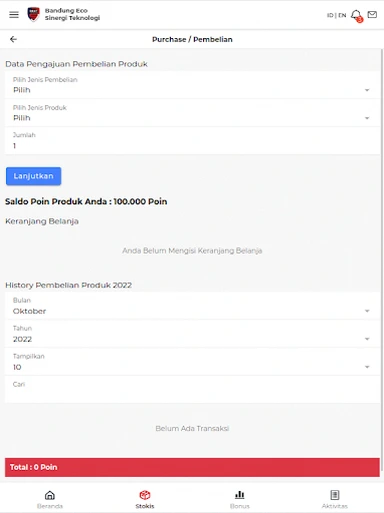
Task: Open the hamburger menu
Action: click(14, 15)
